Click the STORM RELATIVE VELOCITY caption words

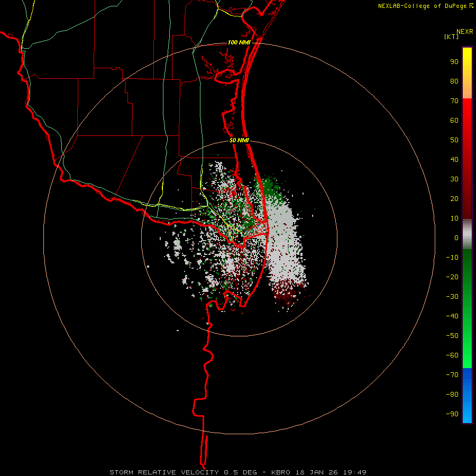(x=164, y=472)
